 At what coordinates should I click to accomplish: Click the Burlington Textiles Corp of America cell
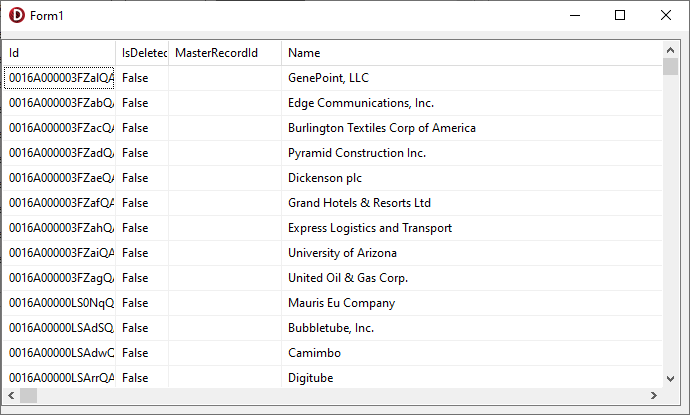click(x=381, y=128)
